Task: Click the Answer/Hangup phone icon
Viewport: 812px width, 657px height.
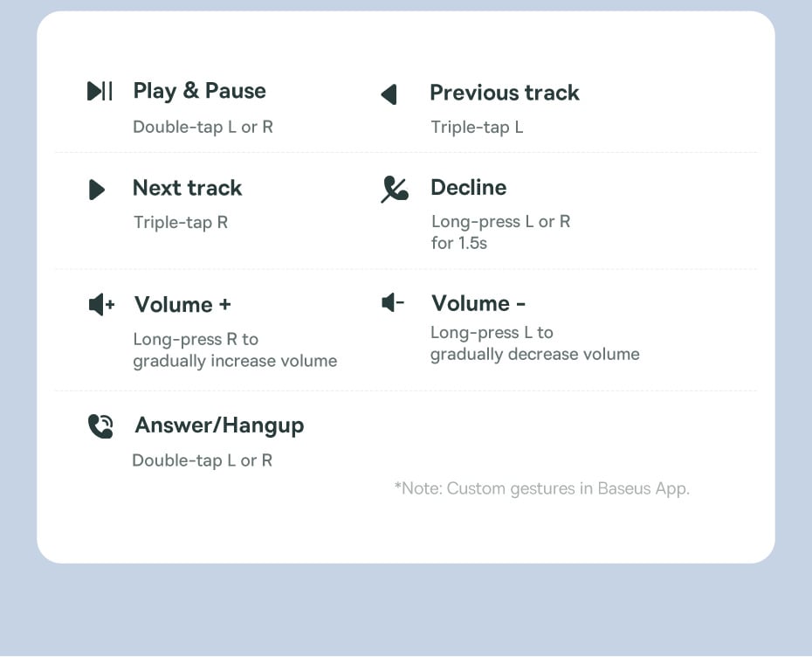Action: tap(100, 426)
